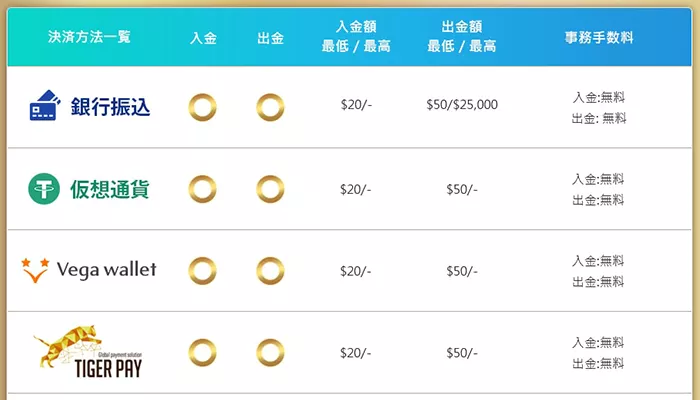Click the 仮想通貨 withdrawal gold circle
The height and width of the screenshot is (400, 700).
click(270, 188)
